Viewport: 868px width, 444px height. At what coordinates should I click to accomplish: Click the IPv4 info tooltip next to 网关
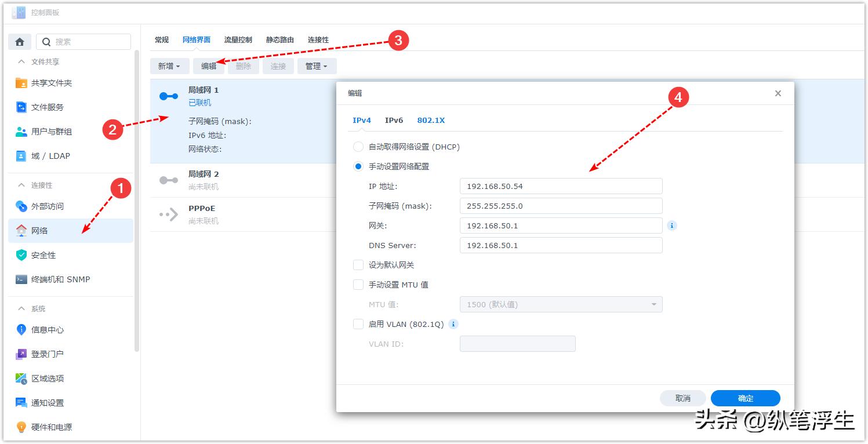(x=671, y=225)
